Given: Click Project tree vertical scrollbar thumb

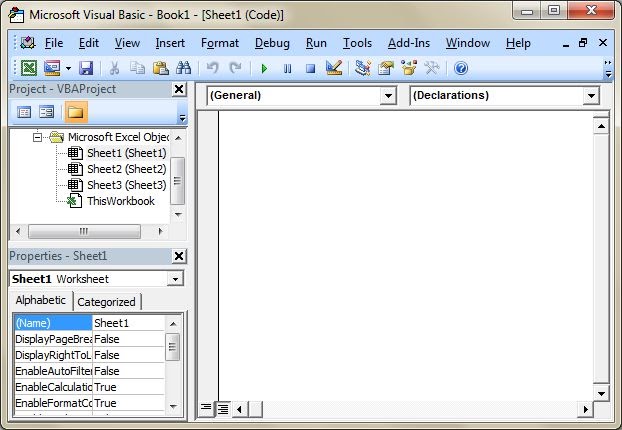Looking at the screenshot, I should pos(177,180).
